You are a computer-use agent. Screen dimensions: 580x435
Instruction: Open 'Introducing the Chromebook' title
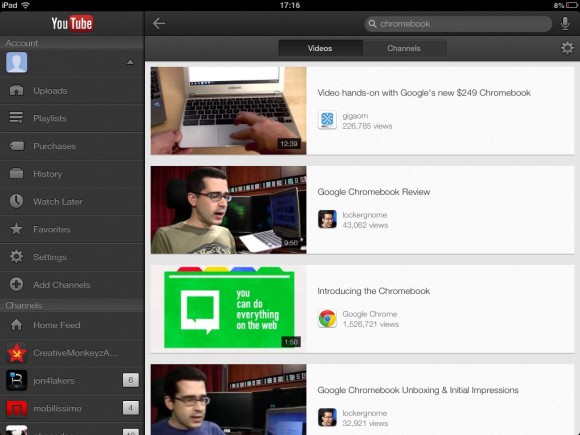(374, 291)
